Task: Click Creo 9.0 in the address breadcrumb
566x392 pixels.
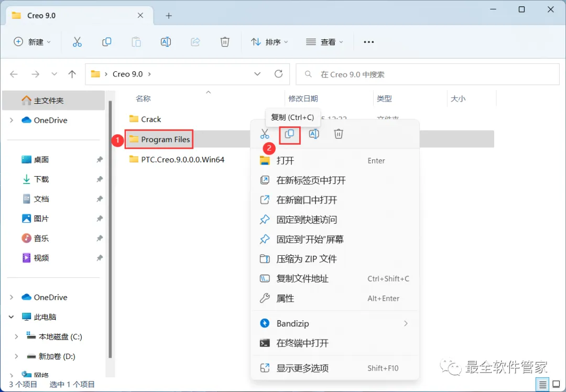Action: pos(127,74)
